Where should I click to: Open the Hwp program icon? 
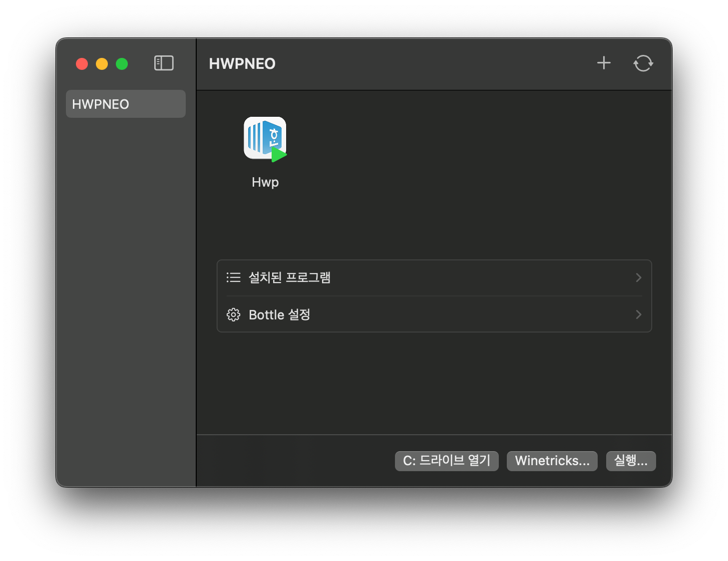click(x=265, y=139)
